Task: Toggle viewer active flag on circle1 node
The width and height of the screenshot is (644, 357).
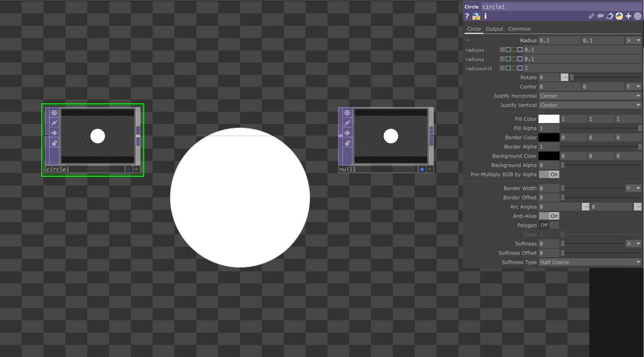Action: [x=54, y=113]
